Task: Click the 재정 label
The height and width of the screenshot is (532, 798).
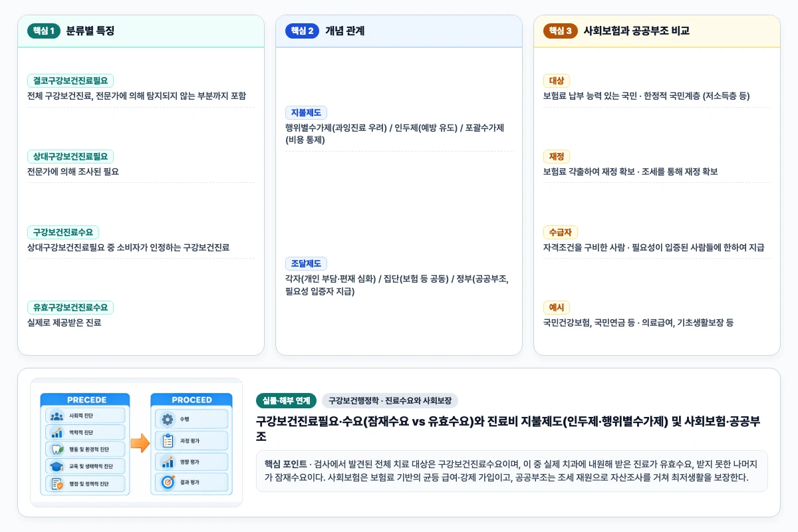Action: pyautogui.click(x=557, y=156)
